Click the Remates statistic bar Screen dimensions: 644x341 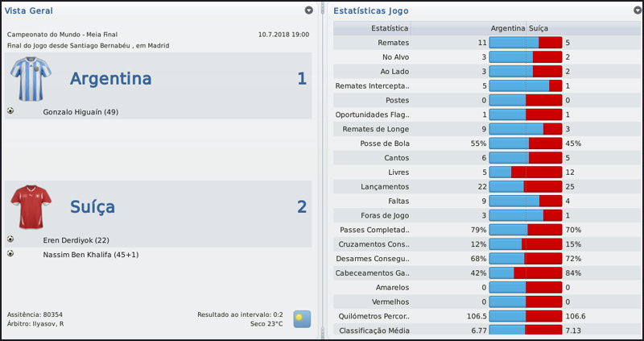point(525,42)
